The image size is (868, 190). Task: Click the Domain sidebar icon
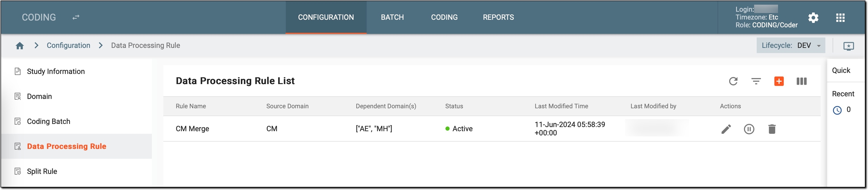(18, 96)
